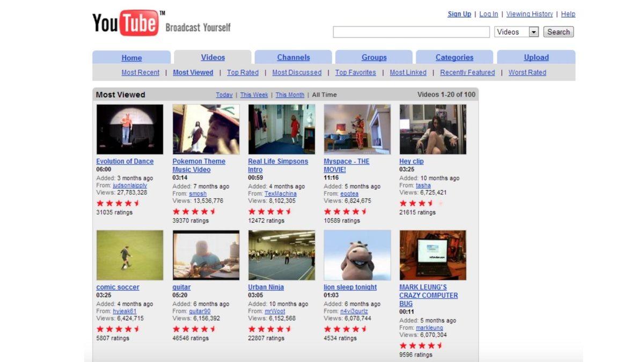Switch to the Categories tab
The width and height of the screenshot is (644, 362).
[x=454, y=57]
